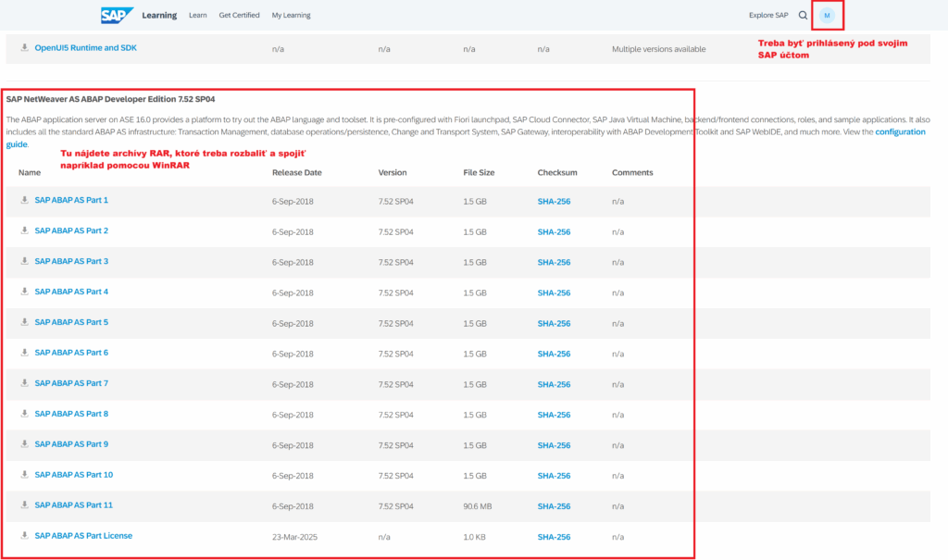Select the 23-Mar-2025 release date cell
This screenshot has height=560, width=948.
294,537
